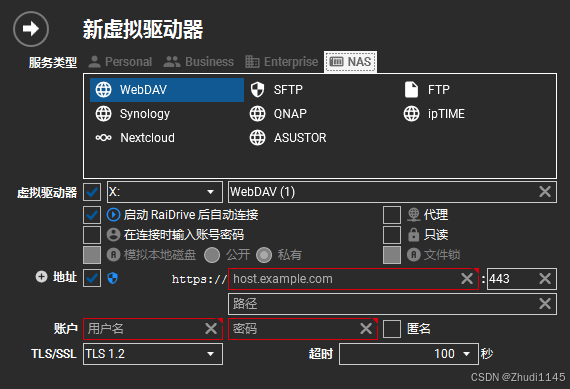
Task: Switch to the Personal service tab
Action: tap(120, 62)
